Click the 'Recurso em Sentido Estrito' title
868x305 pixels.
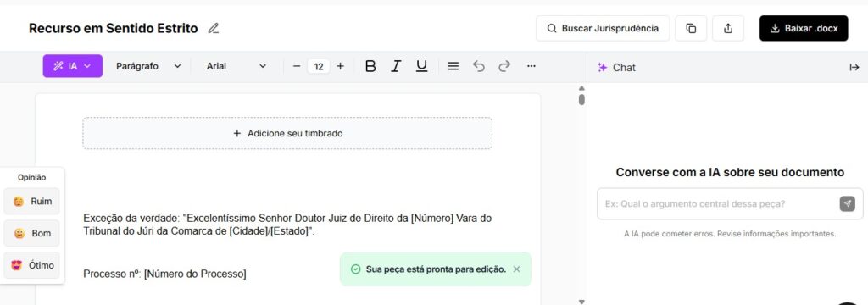click(113, 28)
